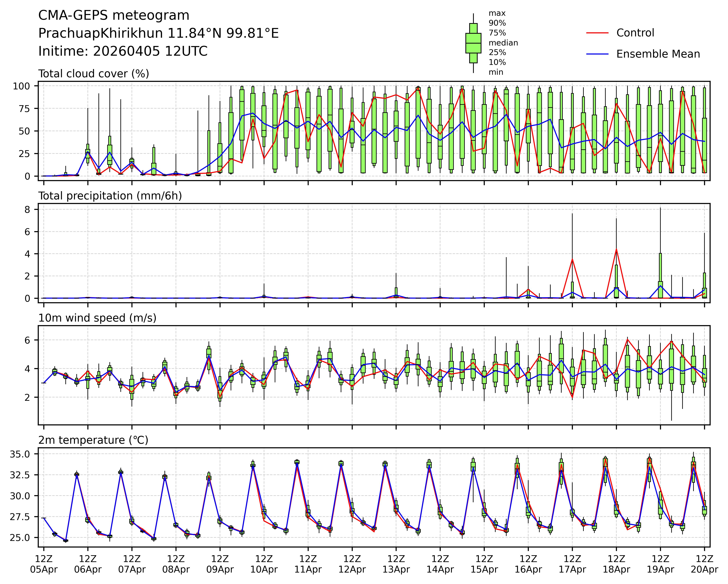Image resolution: width=728 pixels, height=584 pixels.
Task: Click the 12Z 18Apr axis label
Action: (x=616, y=564)
